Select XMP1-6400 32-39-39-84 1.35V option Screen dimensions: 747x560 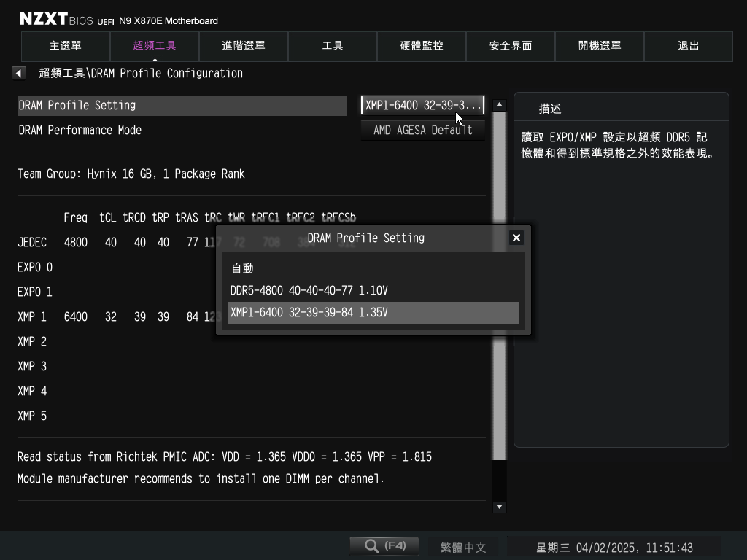(373, 312)
